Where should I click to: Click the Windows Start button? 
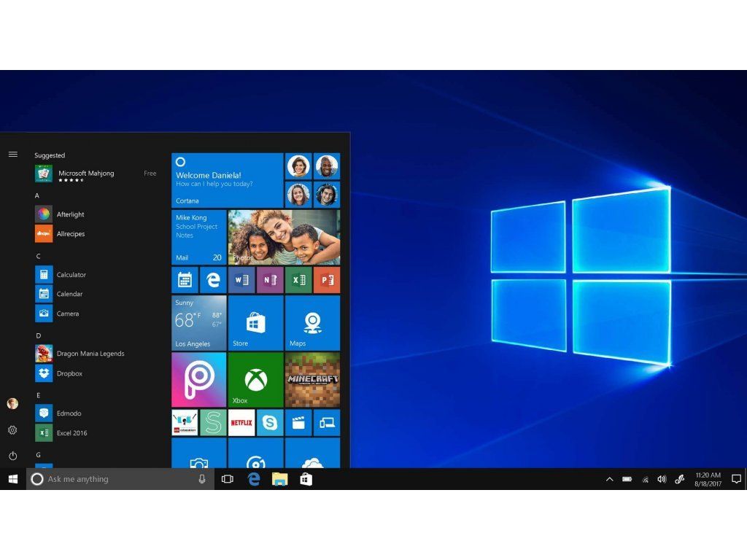point(13,479)
